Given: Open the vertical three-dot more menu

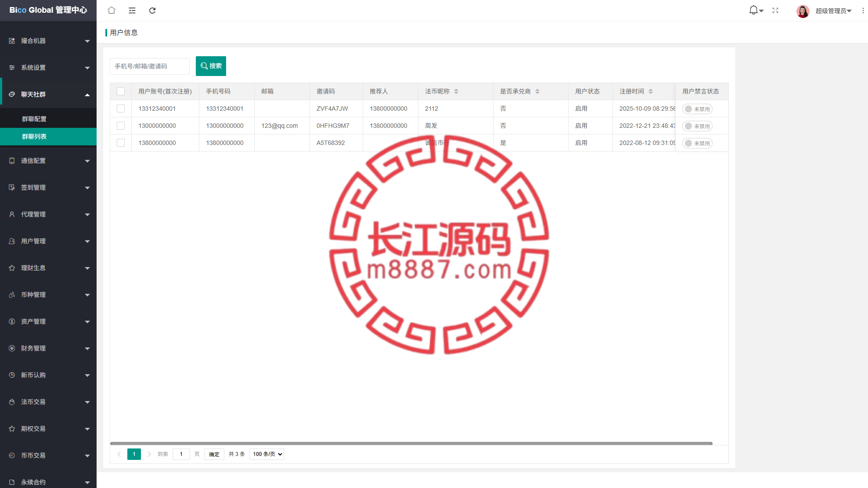Looking at the screenshot, I should pyautogui.click(x=863, y=11).
